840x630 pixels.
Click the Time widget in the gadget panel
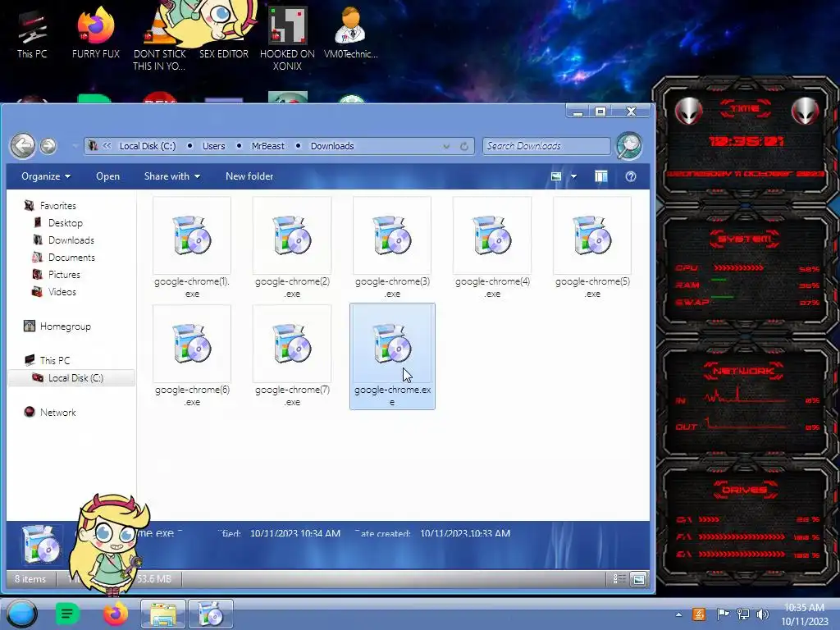click(745, 140)
